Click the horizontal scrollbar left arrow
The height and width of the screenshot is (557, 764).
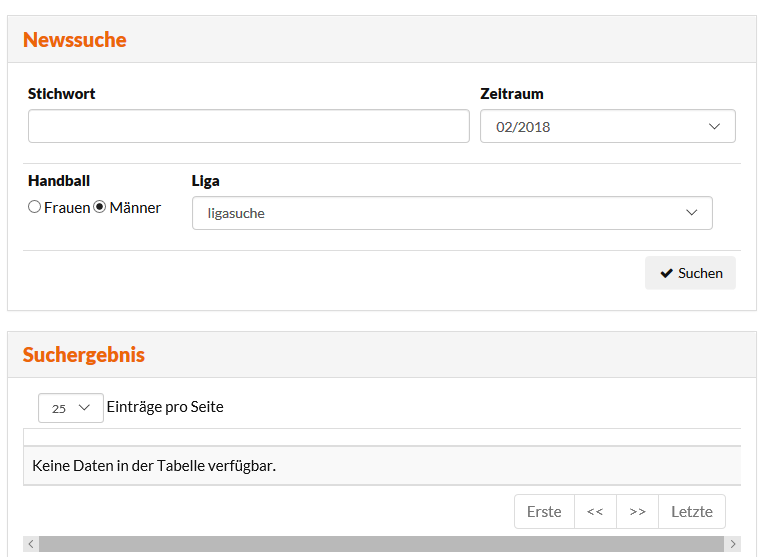[31, 544]
